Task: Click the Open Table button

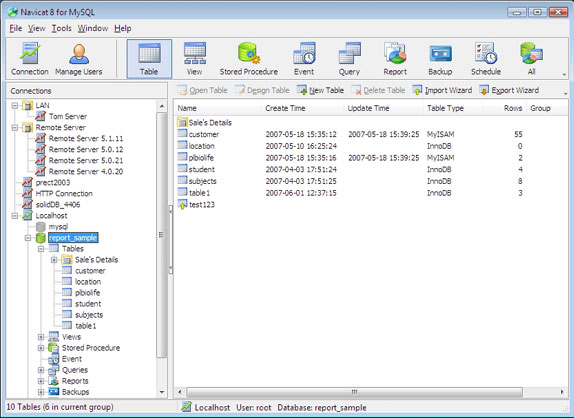Action: tap(202, 90)
